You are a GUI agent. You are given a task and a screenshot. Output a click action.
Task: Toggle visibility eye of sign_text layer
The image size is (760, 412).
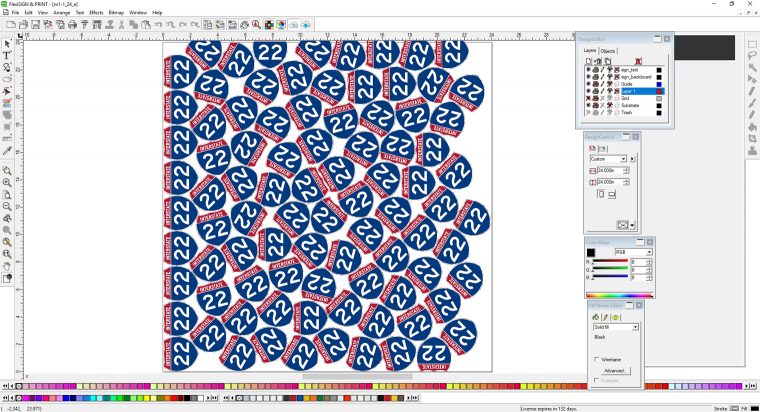[588, 70]
